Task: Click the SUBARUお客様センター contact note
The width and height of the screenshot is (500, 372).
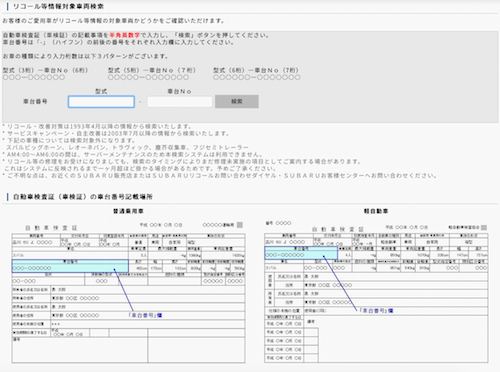Action: pyautogui.click(x=220, y=175)
